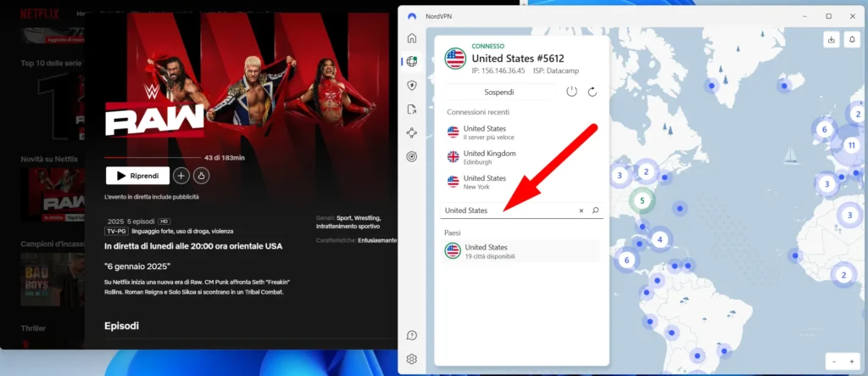This screenshot has height=376, width=868.
Task: Select recent connection United States fastest server
Action: 521,132
